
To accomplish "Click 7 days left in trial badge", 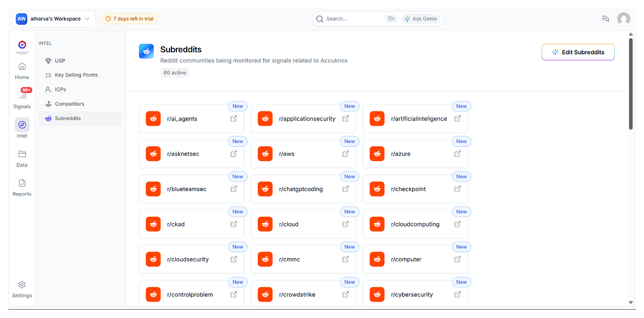I will (x=129, y=19).
